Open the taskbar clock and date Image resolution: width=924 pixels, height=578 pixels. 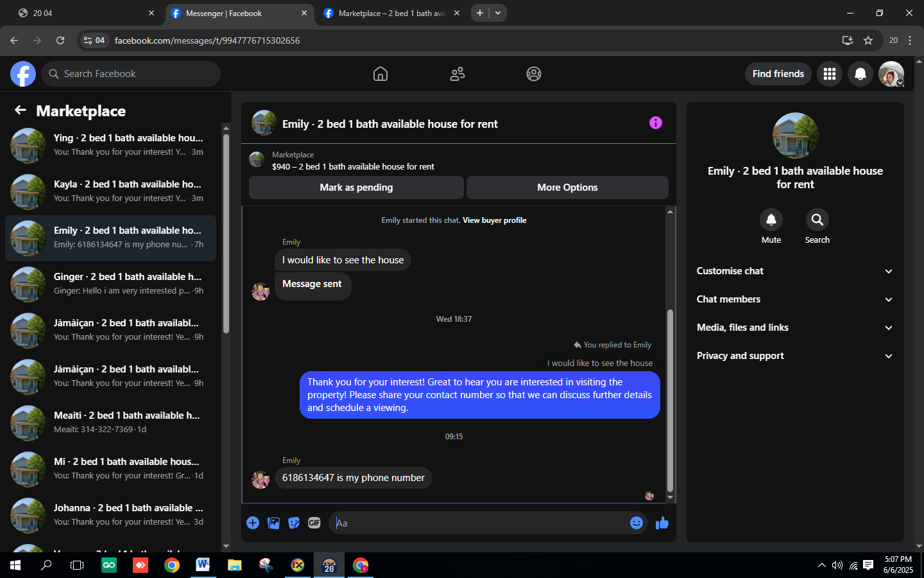(898, 565)
